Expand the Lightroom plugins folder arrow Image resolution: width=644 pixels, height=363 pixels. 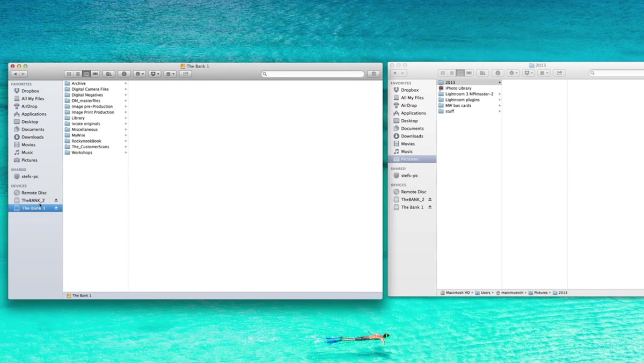[x=500, y=100]
